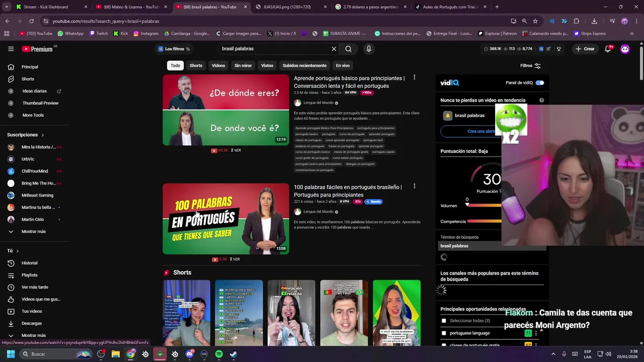The width and height of the screenshot is (644, 362).
Task: Check Seleccionar todas (3) checkbox
Action: [x=444, y=321]
